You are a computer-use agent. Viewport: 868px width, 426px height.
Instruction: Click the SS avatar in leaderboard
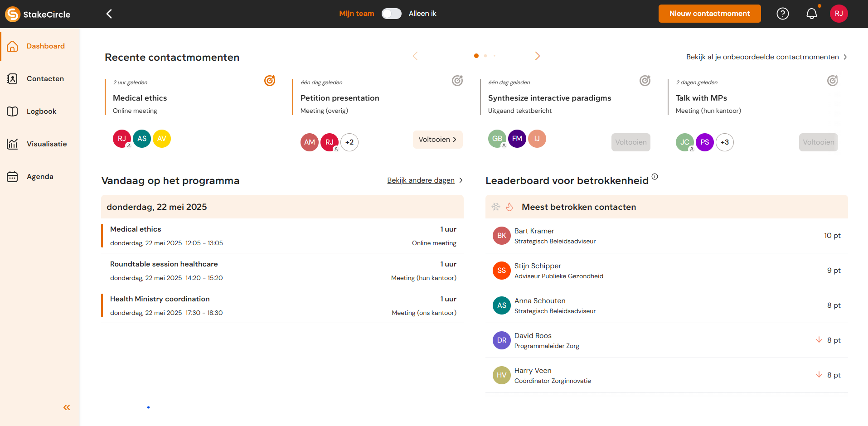click(502, 271)
